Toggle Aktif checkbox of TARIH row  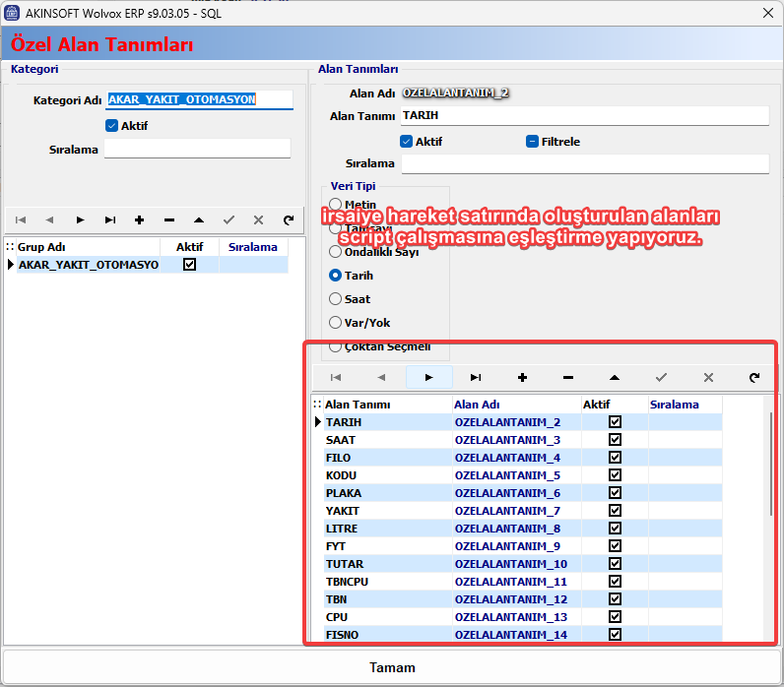tap(615, 421)
